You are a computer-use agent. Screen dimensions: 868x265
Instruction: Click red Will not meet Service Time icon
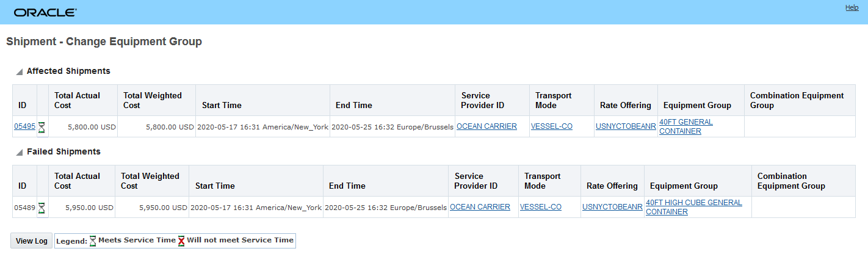click(181, 241)
